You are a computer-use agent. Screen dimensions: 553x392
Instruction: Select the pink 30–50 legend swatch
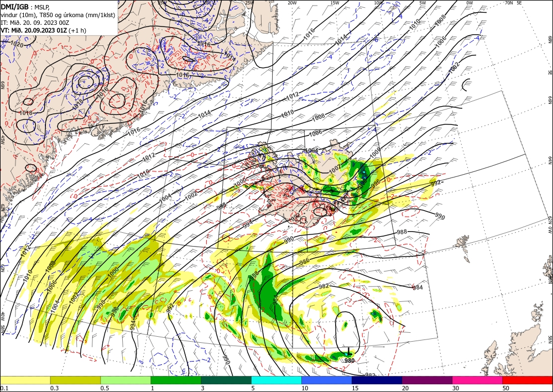[x=478, y=380]
